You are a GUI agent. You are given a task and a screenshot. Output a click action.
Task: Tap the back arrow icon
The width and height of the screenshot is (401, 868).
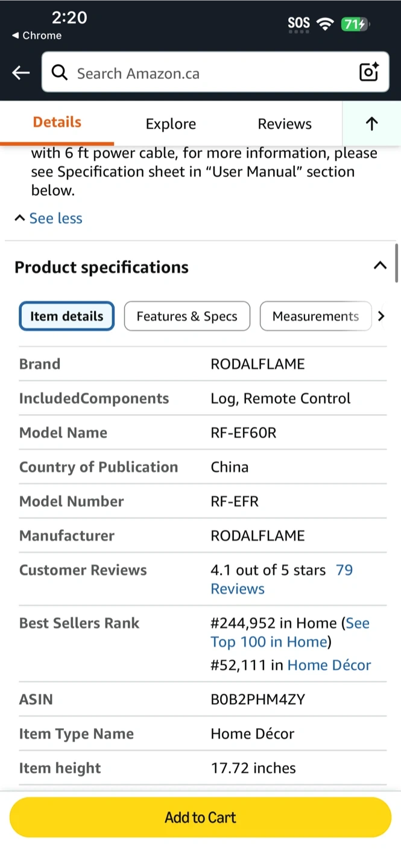point(21,73)
